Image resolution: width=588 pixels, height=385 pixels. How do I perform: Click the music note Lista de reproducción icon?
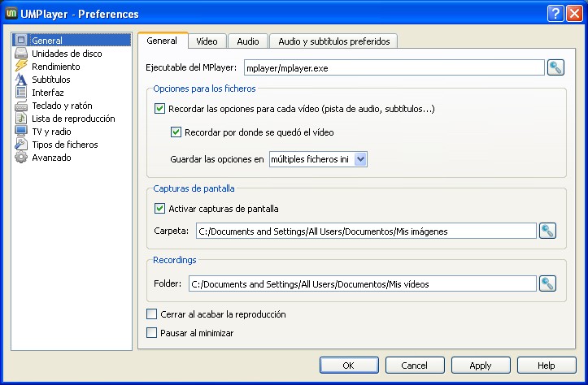pos(21,119)
